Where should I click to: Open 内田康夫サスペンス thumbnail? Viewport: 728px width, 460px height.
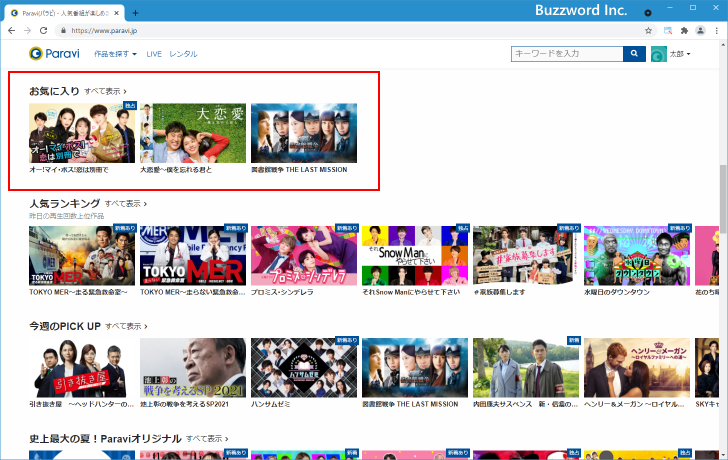pyautogui.click(x=526, y=368)
